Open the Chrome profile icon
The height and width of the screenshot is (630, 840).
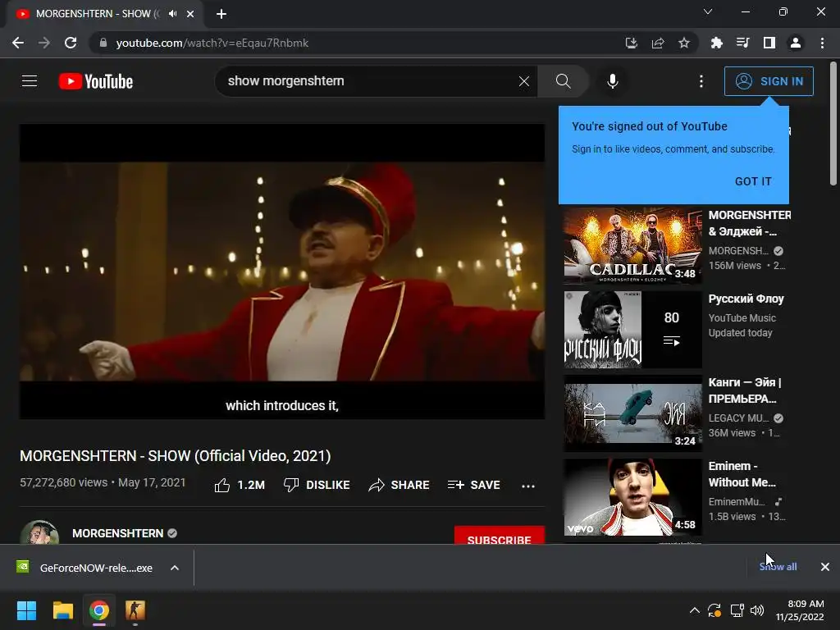point(796,43)
